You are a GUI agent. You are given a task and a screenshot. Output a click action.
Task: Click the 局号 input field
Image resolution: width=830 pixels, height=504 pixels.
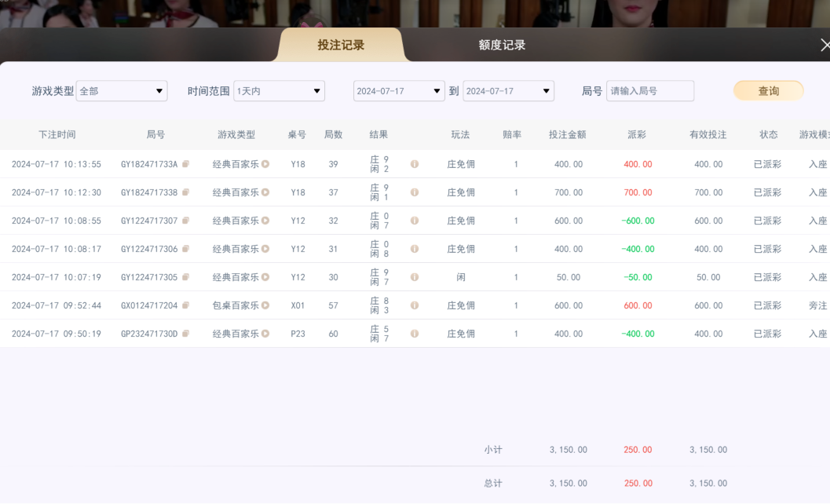click(649, 90)
